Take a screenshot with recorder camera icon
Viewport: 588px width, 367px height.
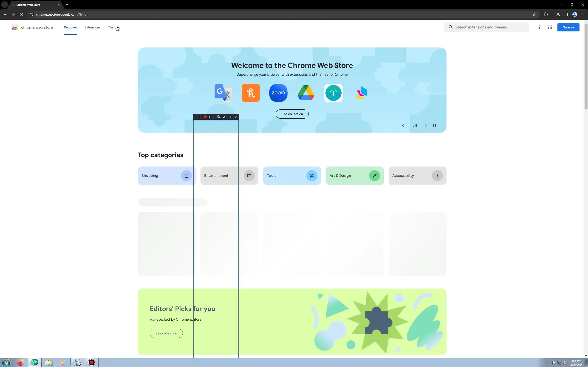(x=218, y=117)
